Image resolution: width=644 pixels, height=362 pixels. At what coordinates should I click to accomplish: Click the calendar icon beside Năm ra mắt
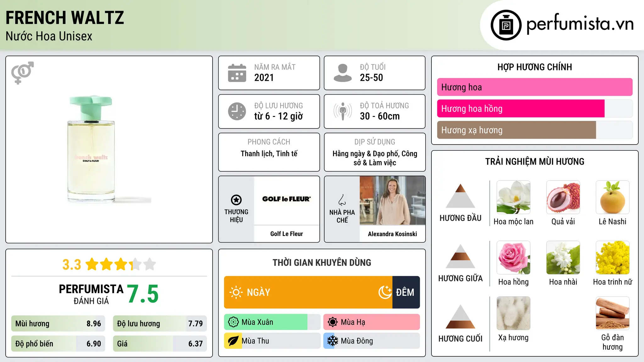click(x=237, y=73)
